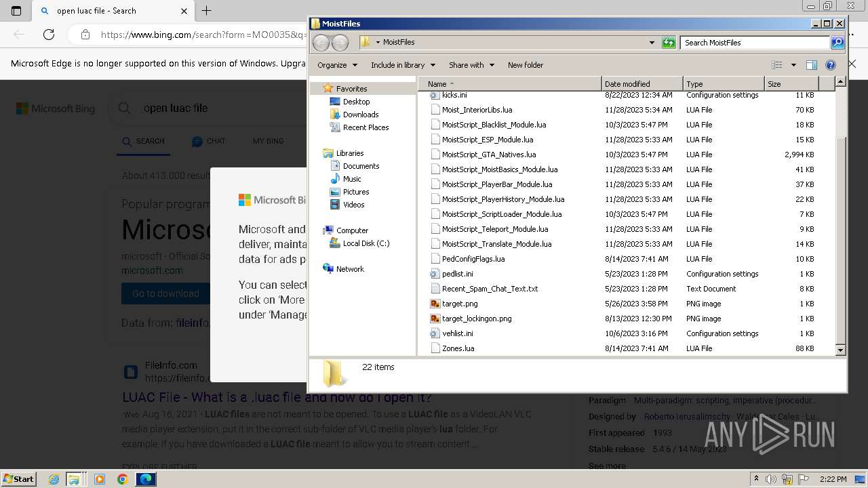Select Pictures library
Image resolution: width=868 pixels, height=488 pixels.
(x=356, y=192)
